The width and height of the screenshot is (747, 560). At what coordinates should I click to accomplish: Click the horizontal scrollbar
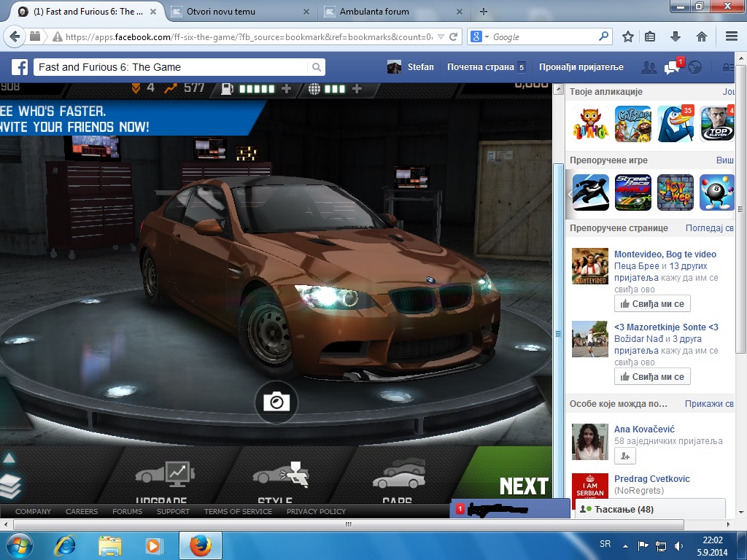click(348, 524)
